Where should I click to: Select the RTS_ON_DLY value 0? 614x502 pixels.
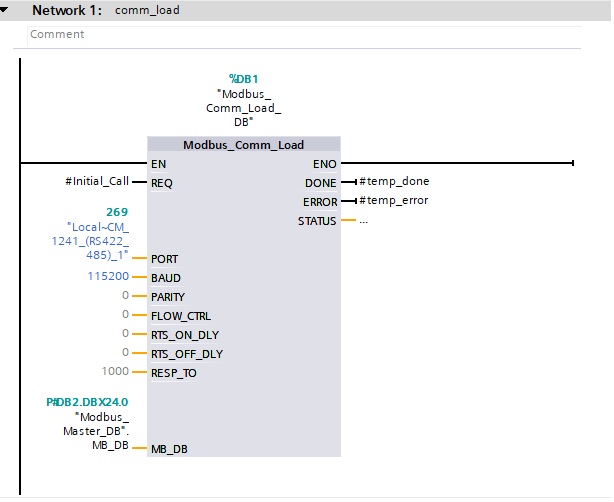click(125, 333)
